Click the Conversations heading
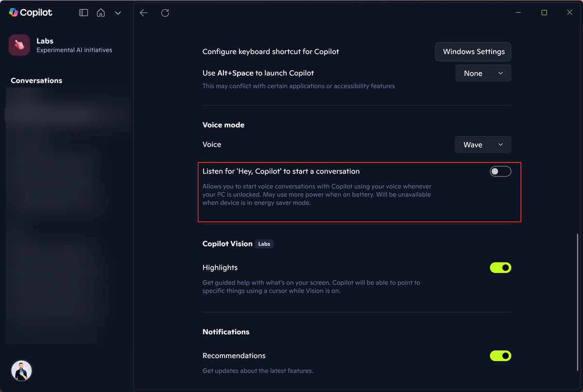 pos(36,81)
